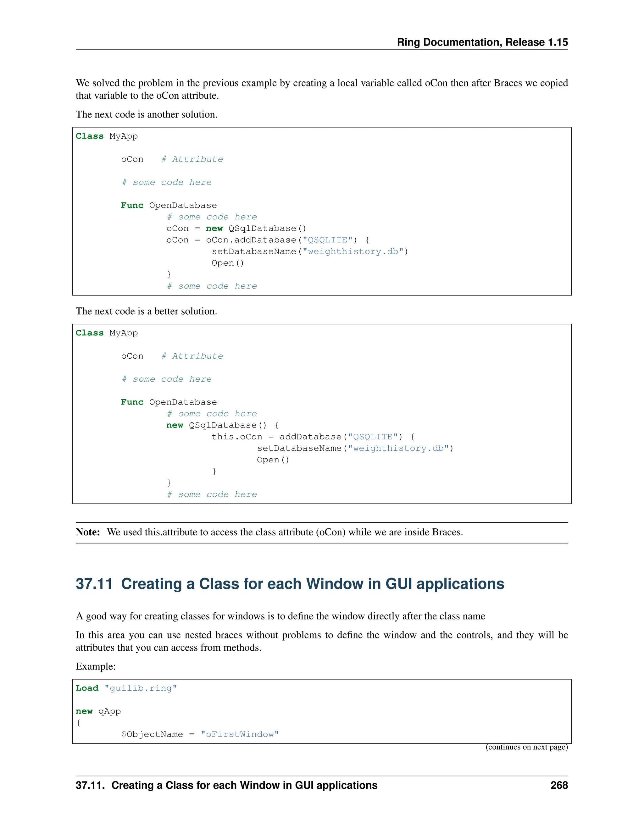Screen dimensions: 644x833
Task: Click "The next code is another solution"
Action: 146,114
